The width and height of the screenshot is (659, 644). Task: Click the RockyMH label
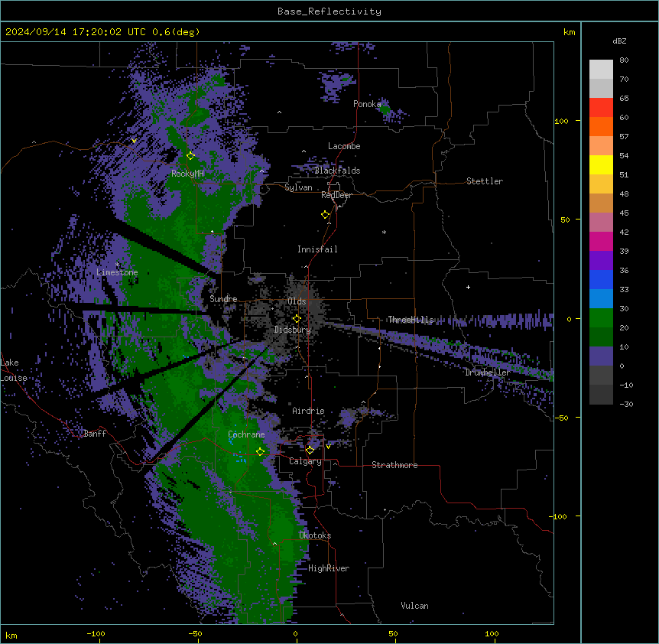point(187,174)
